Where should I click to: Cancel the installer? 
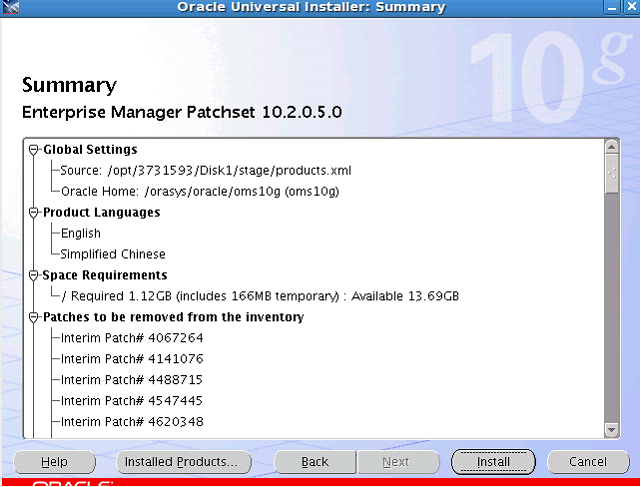(588, 462)
